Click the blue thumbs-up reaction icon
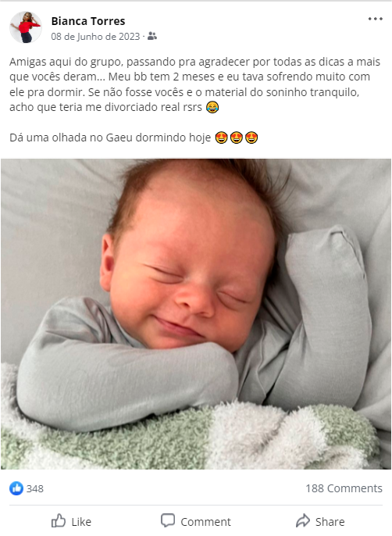 click(x=16, y=488)
